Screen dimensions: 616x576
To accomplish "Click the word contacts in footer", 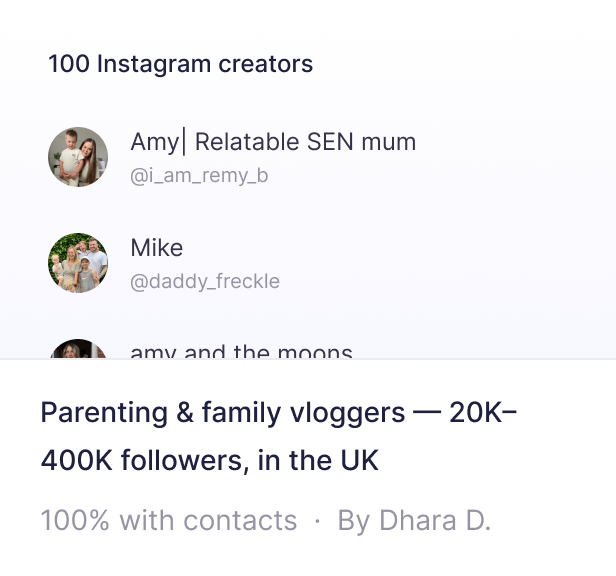I will (245, 521).
